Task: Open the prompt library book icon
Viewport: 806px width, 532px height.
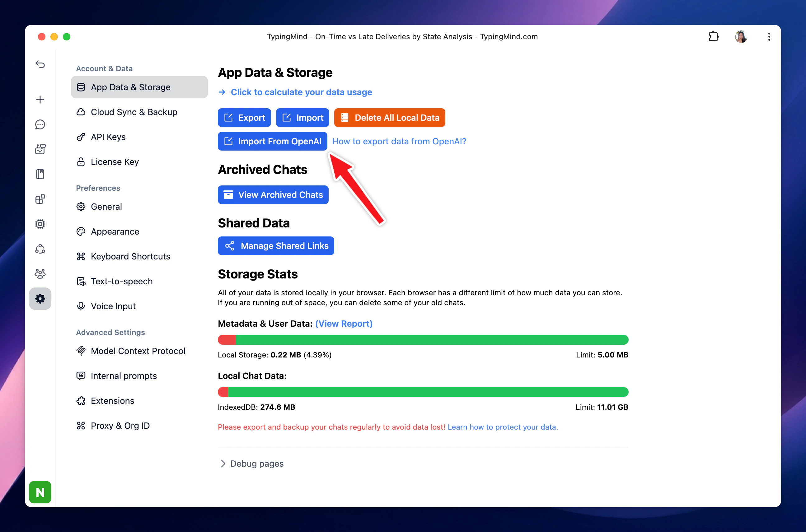Action: point(40,174)
